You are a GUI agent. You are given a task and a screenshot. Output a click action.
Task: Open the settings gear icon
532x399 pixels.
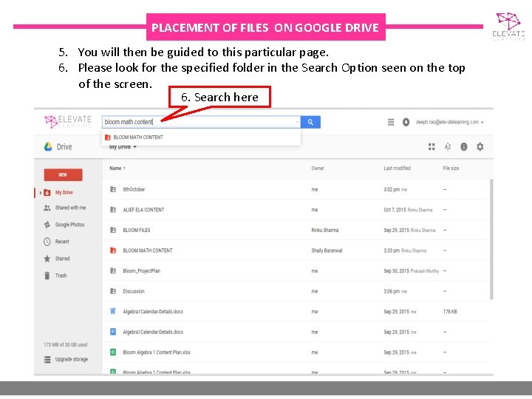pos(480,146)
